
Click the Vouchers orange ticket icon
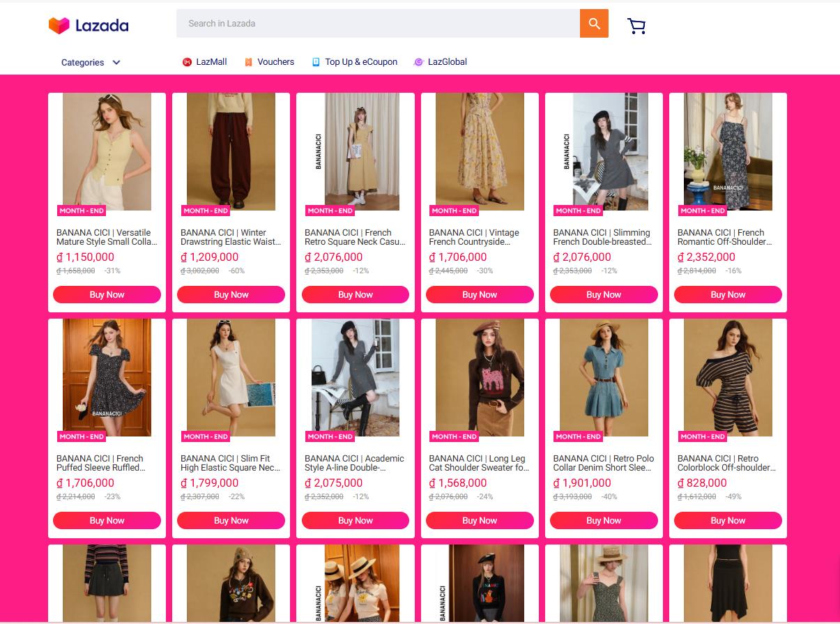[x=248, y=62]
